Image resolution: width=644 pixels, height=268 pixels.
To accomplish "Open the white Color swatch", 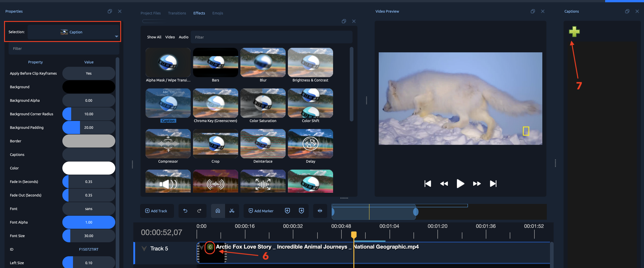I will tap(89, 168).
